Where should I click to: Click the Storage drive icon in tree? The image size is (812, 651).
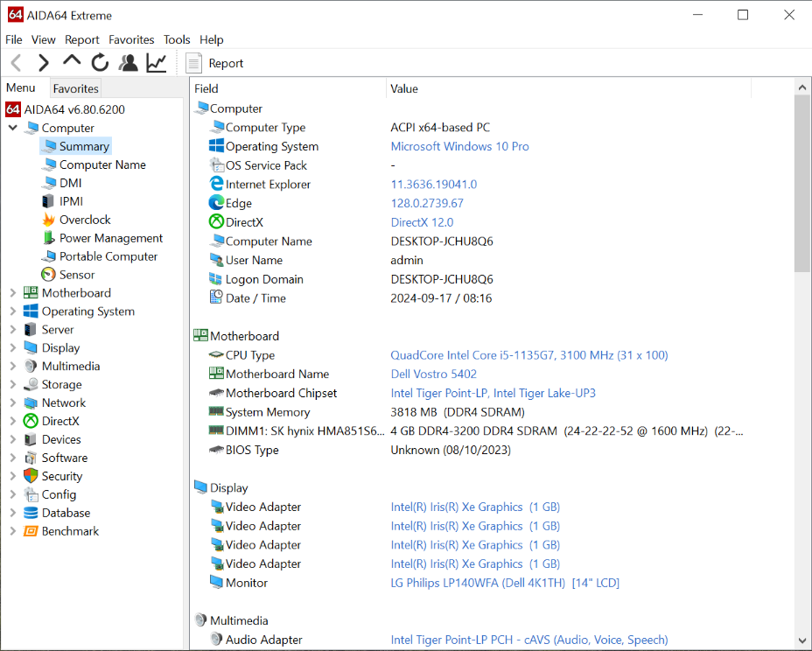(31, 384)
